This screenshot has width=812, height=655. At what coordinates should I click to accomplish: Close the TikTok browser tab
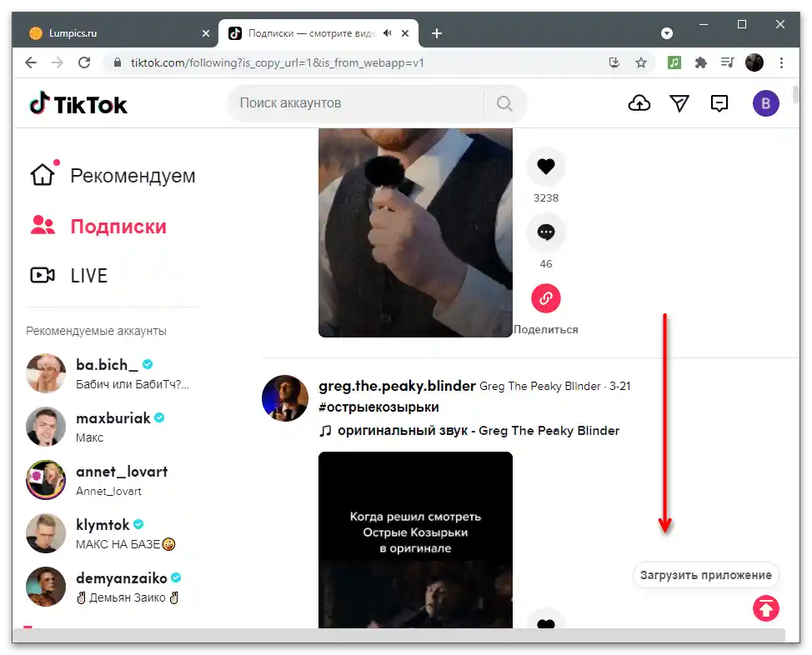coord(405,33)
